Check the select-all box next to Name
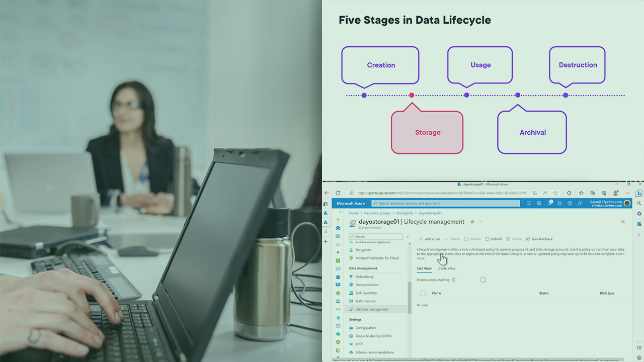644x362 pixels. click(x=423, y=293)
